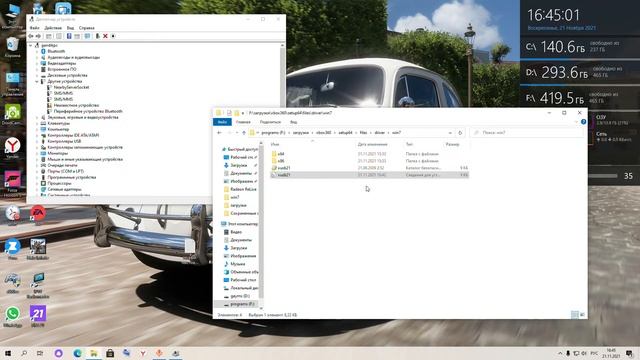The height and width of the screenshot is (360, 640).
Task: Click the blue help icon in Device Manager toolbar
Action: pyautogui.click(x=69, y=36)
